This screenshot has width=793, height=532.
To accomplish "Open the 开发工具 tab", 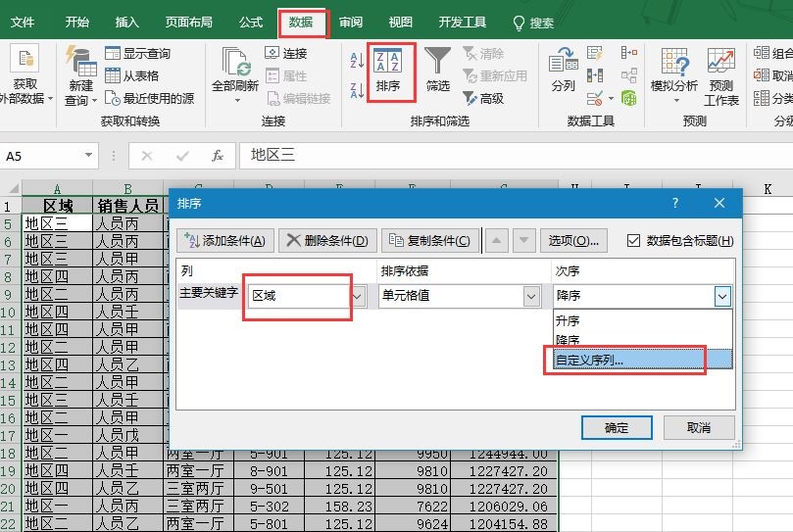I will click(463, 23).
